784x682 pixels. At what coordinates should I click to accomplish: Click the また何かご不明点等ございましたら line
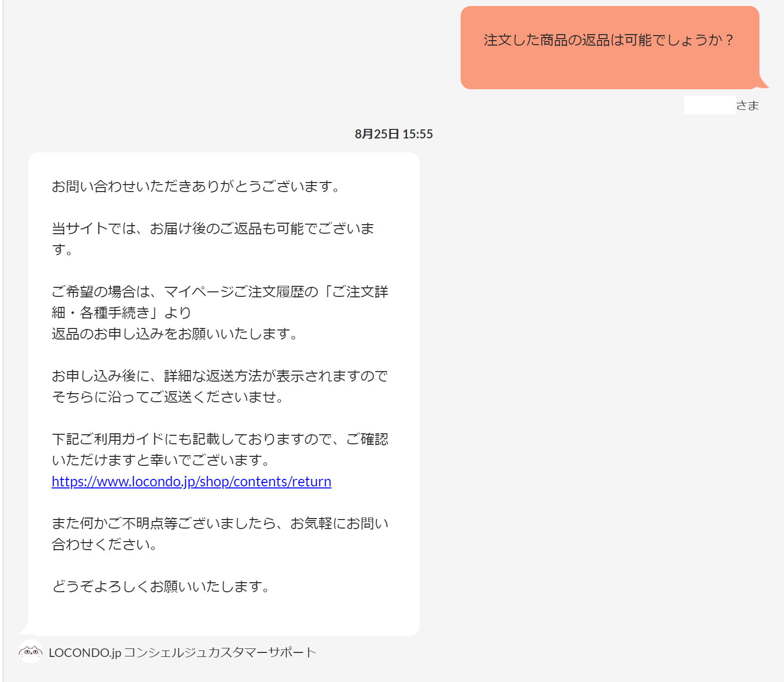220,524
